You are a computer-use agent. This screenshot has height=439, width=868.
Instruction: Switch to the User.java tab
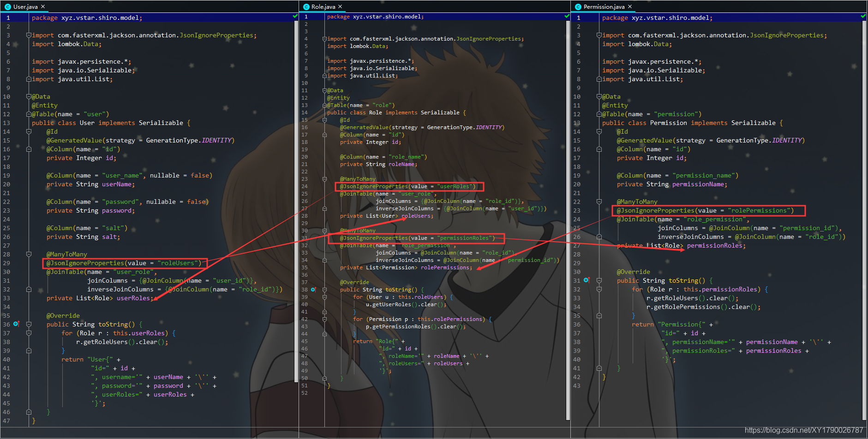point(25,6)
